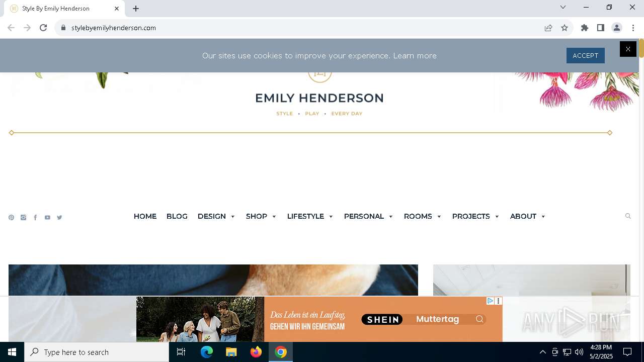Screen dimensions: 644x362
Task: Open tab search chevron in title bar
Action: pyautogui.click(x=563, y=7)
